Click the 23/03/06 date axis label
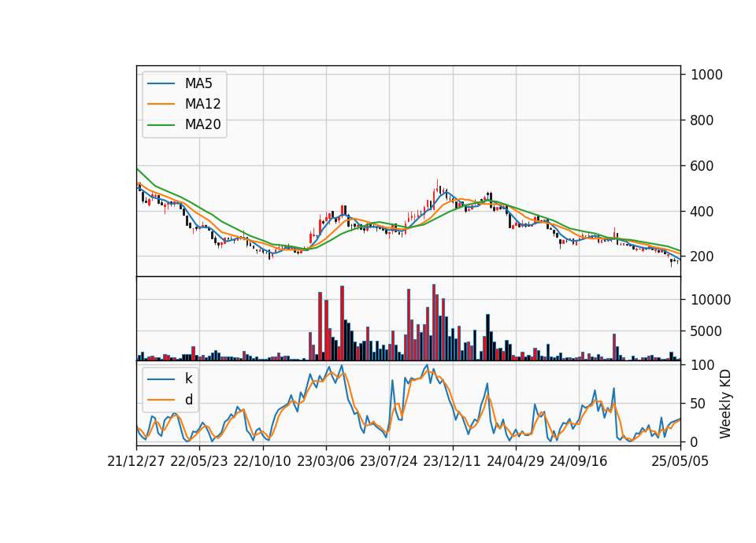The width and height of the screenshot is (756, 543). (325, 461)
